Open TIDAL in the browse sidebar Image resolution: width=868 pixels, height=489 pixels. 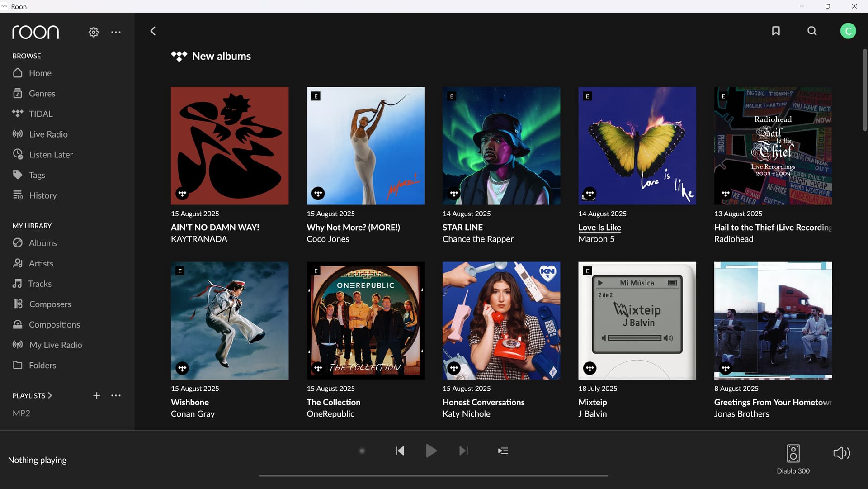pos(40,114)
